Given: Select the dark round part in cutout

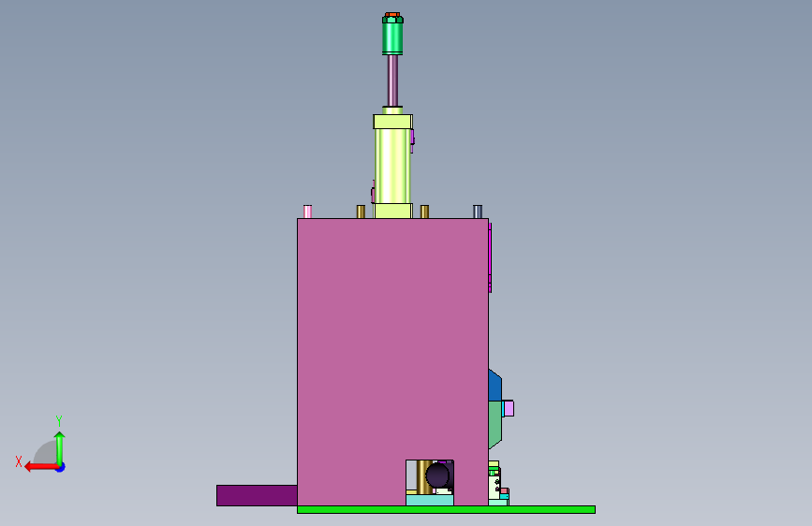Looking at the screenshot, I should (x=438, y=475).
